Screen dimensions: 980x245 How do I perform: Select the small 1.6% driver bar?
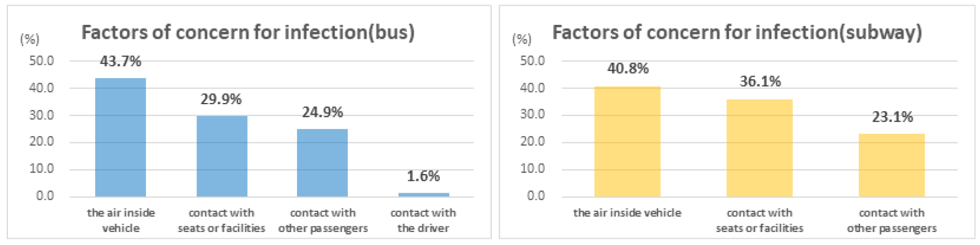point(423,194)
